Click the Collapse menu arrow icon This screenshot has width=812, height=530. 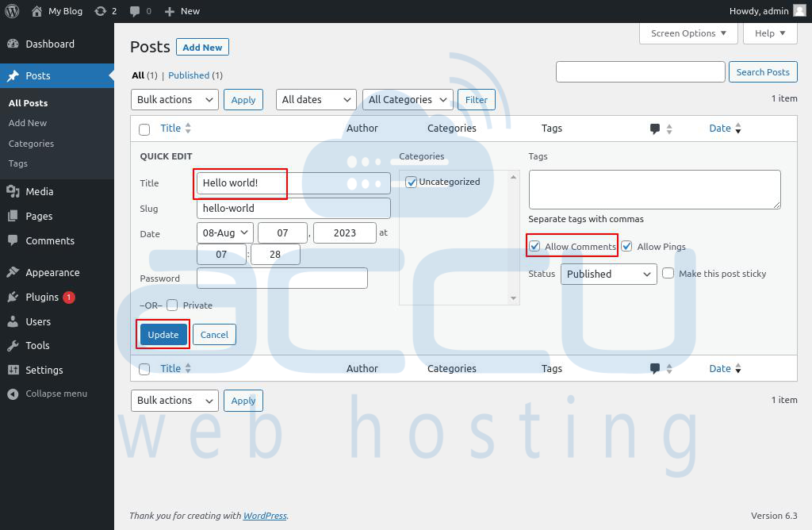[x=13, y=394]
